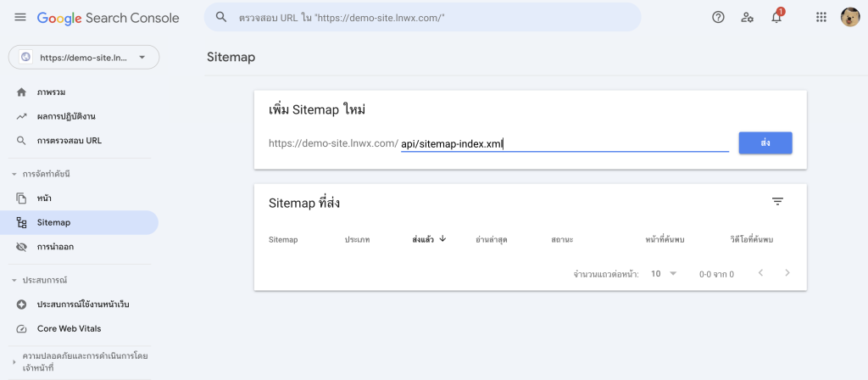Select Core Web Vitals in sidebar

click(x=69, y=328)
